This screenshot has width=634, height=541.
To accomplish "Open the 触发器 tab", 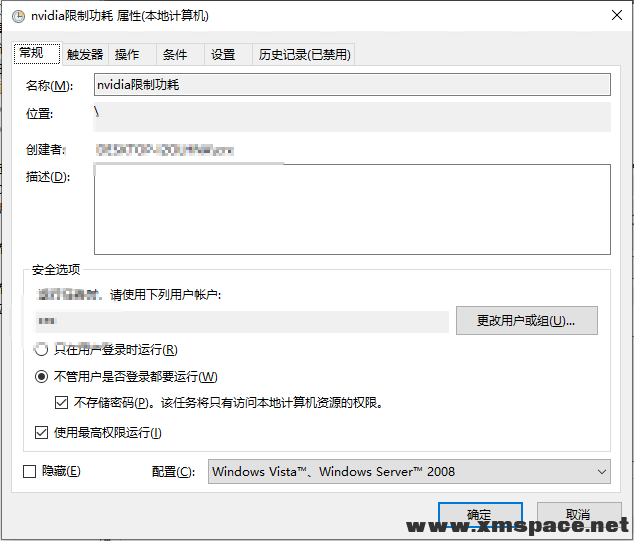I will [x=85, y=55].
